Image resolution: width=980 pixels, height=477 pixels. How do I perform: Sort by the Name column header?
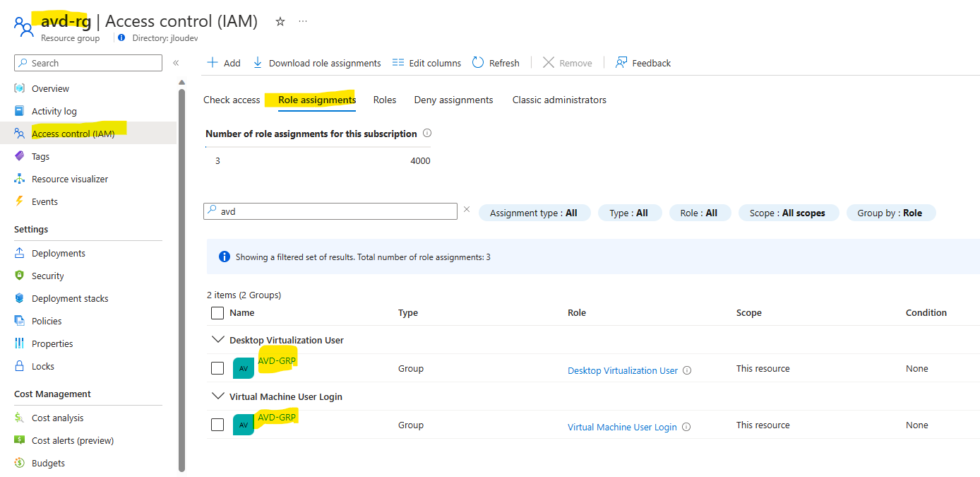pyautogui.click(x=242, y=312)
